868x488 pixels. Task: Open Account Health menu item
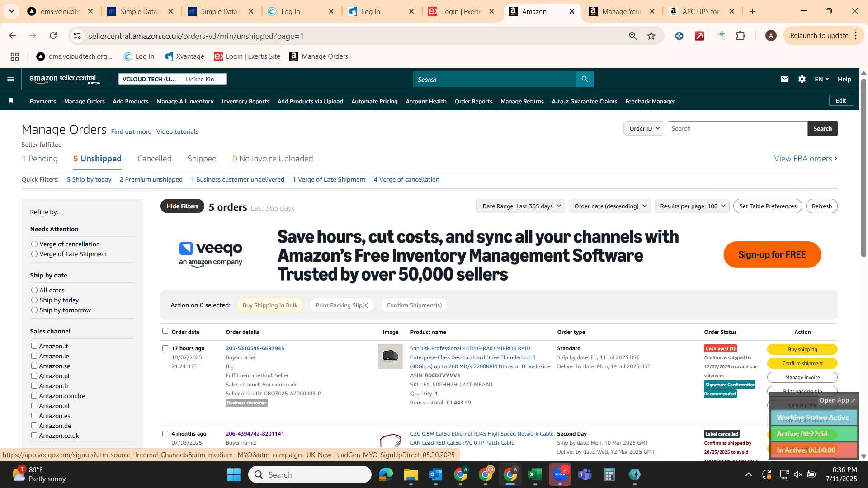point(426,101)
